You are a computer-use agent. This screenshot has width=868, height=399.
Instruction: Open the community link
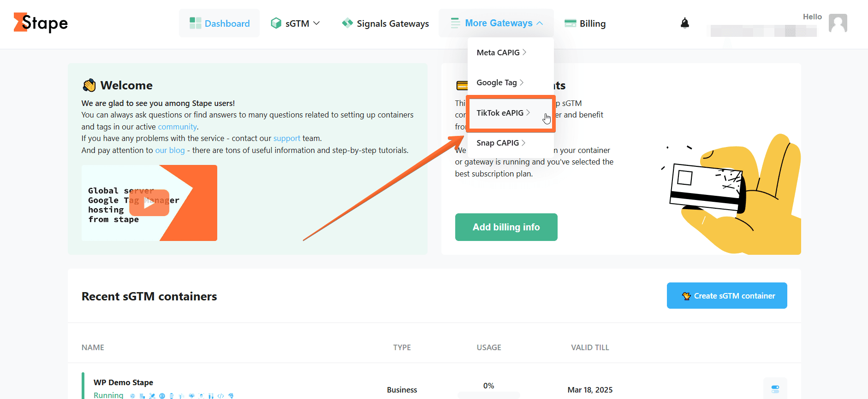tap(177, 127)
